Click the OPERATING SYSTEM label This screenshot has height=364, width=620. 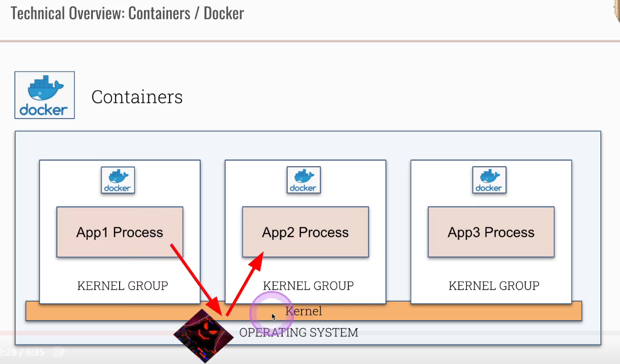tap(299, 333)
